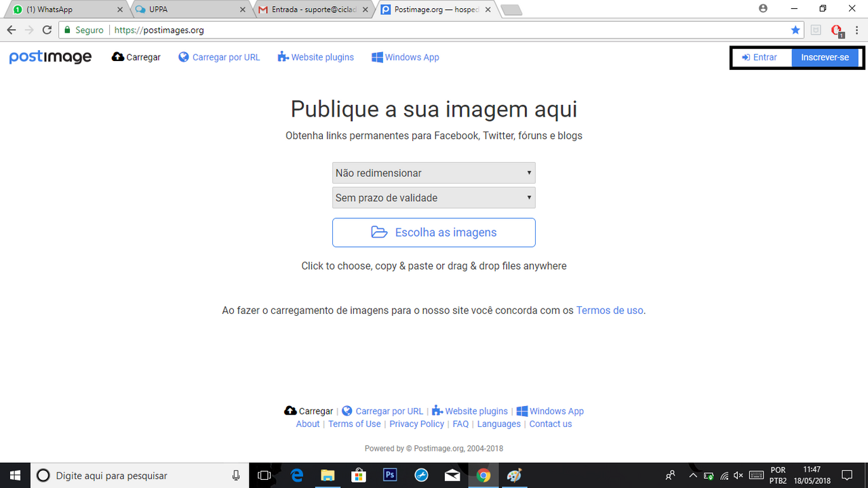Viewport: 868px width, 488px height.
Task: Click the Task View icon on the taskbar
Action: pos(264,475)
